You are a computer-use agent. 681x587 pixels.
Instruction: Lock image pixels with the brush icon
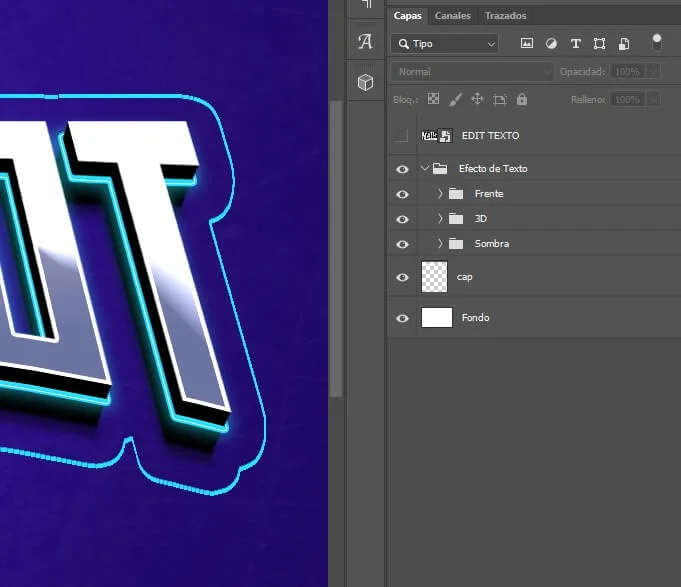(x=455, y=100)
